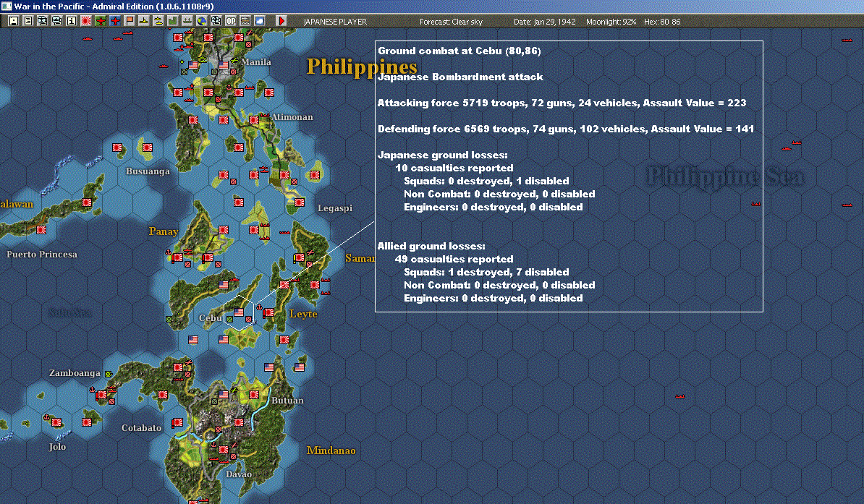864x504 pixels.
Task: Click the orange flag toolbar icon
Action: click(130, 21)
